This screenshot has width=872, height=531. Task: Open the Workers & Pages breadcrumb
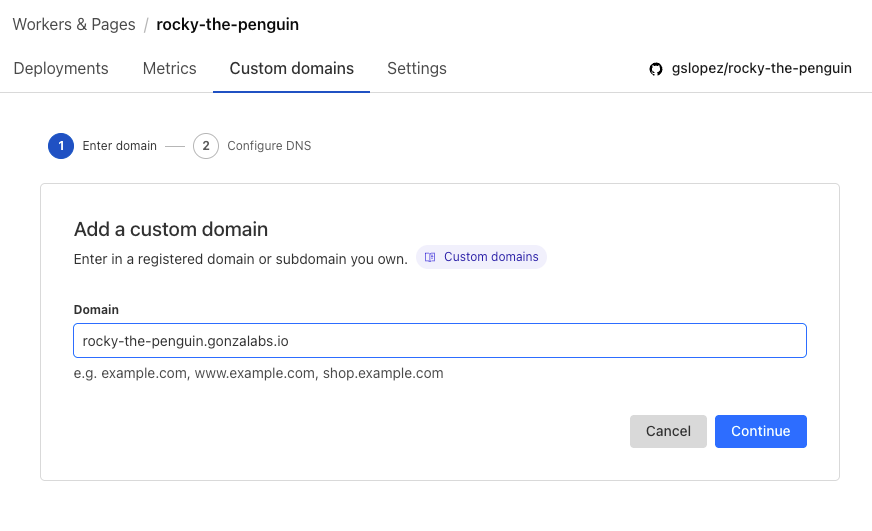point(74,24)
